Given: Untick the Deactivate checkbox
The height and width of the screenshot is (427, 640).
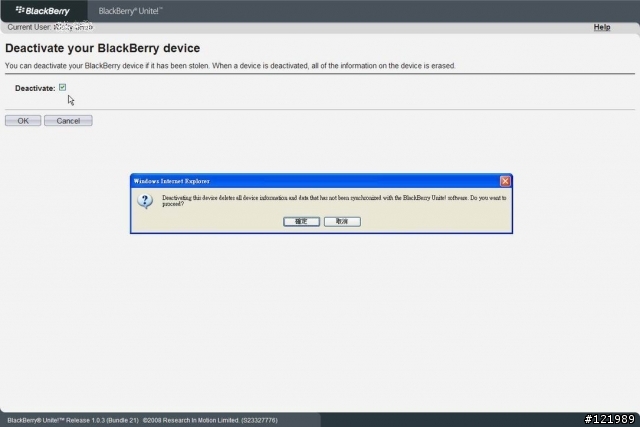Looking at the screenshot, I should (62, 87).
